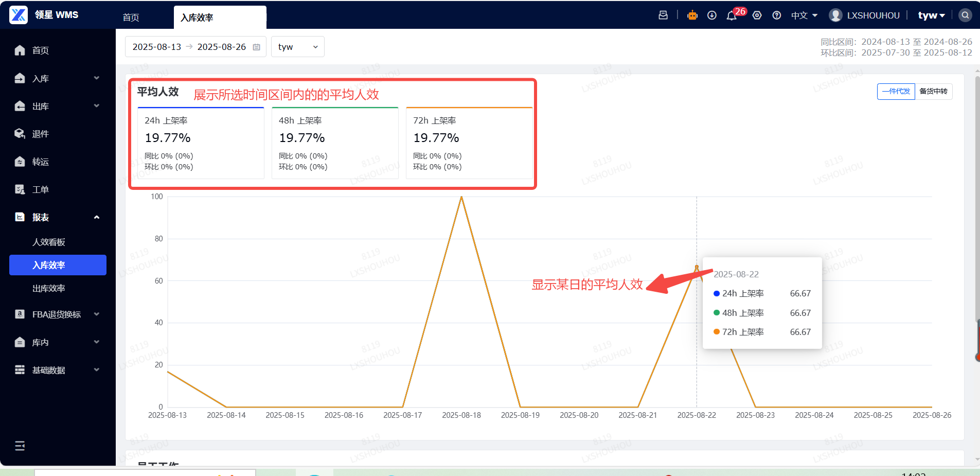Open the question mark help icon
This screenshot has height=476, width=980.
(x=777, y=15)
